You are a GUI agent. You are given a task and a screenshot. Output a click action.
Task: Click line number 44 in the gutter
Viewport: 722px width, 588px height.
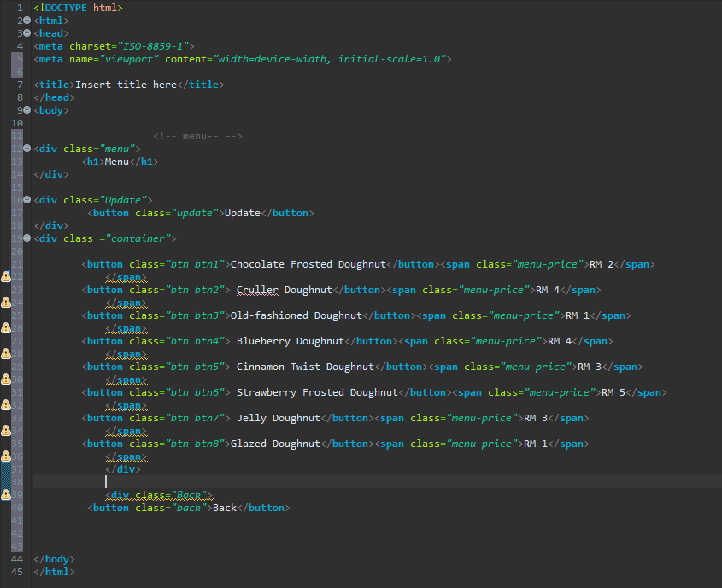[x=17, y=559]
